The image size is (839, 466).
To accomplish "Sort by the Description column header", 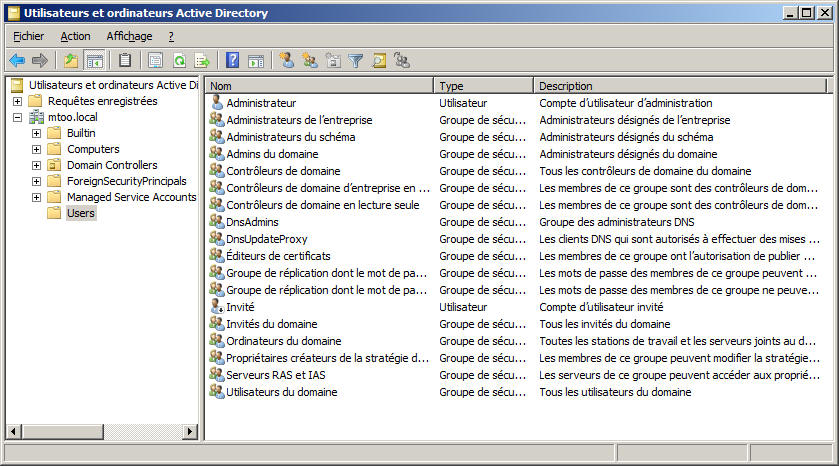I will 680,86.
